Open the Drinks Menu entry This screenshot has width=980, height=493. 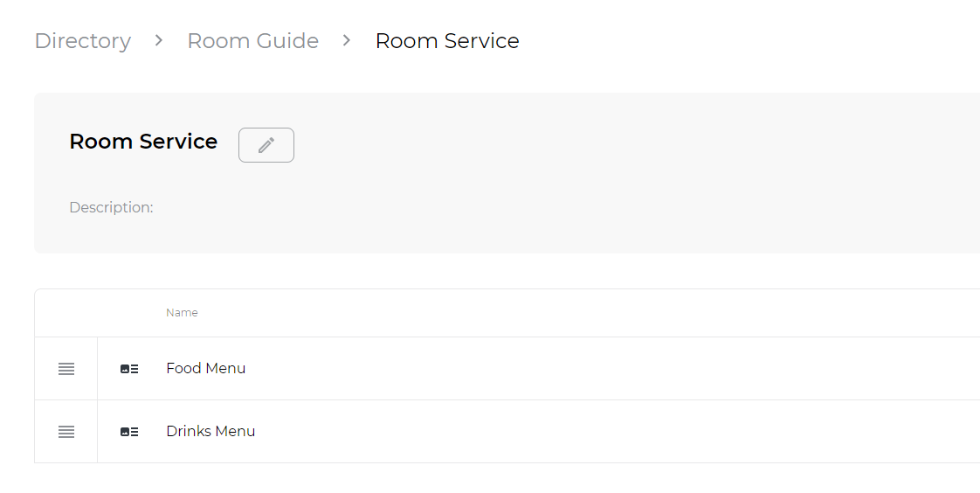[210, 432]
